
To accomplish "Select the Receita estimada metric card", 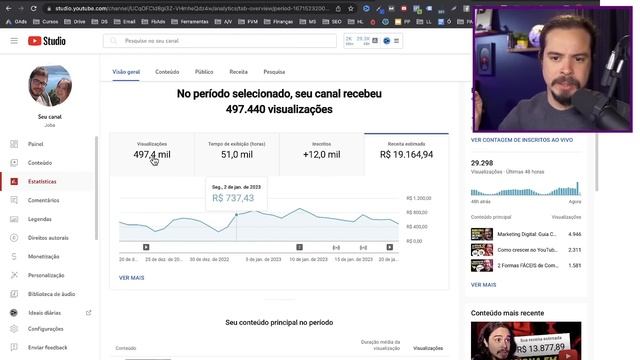I will [407, 154].
